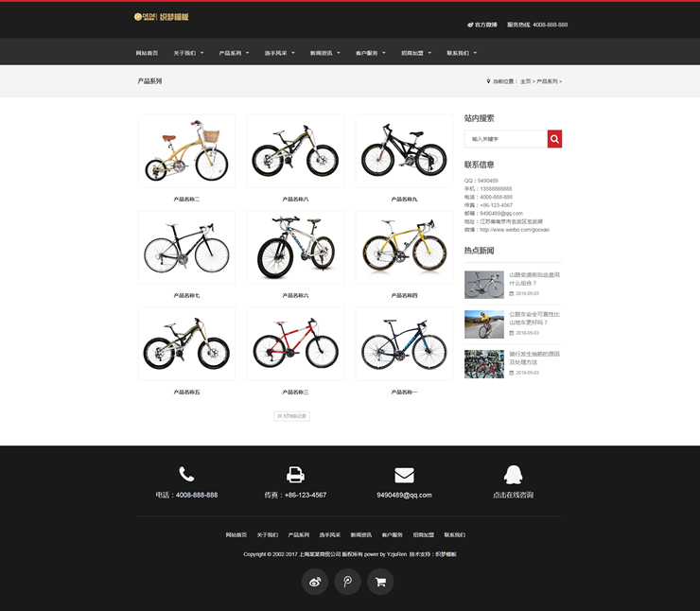Open the 官方微博 link in header
This screenshot has width=700, height=611.
click(482, 25)
